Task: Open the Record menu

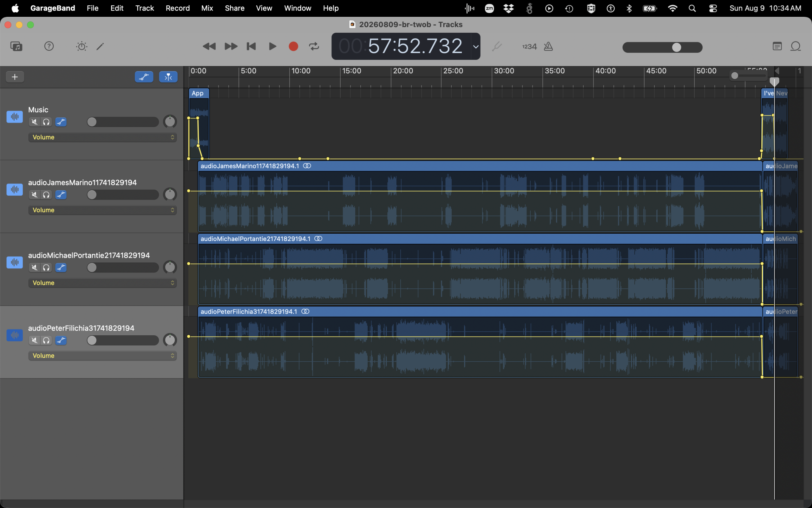Action: pyautogui.click(x=178, y=8)
